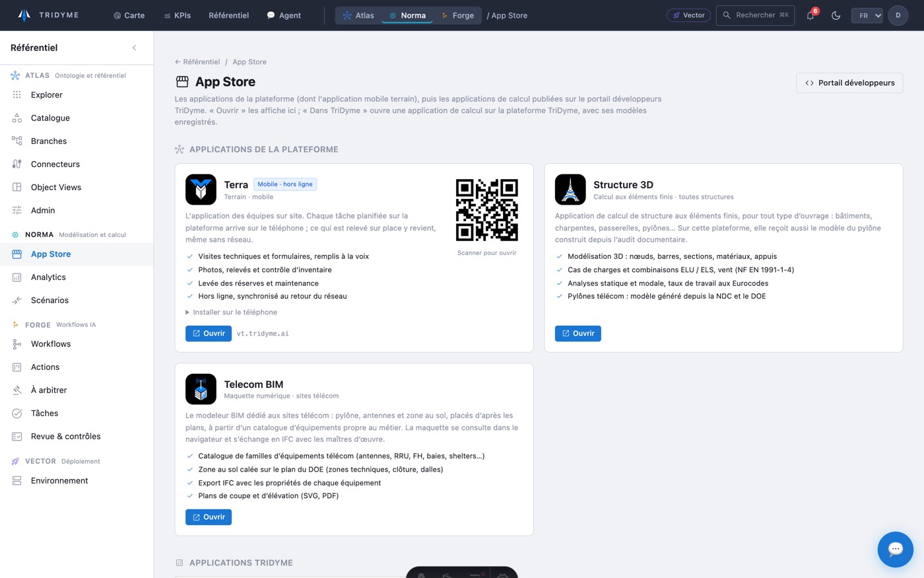Screen dimensions: 924x578
Task: Expand Installer sur le téléphone disclosure
Action: click(231, 312)
